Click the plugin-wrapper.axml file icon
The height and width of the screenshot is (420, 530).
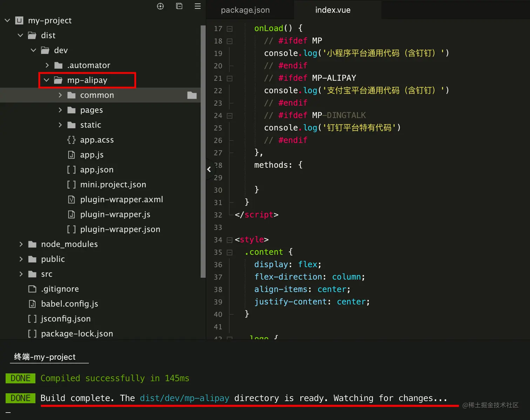point(72,199)
